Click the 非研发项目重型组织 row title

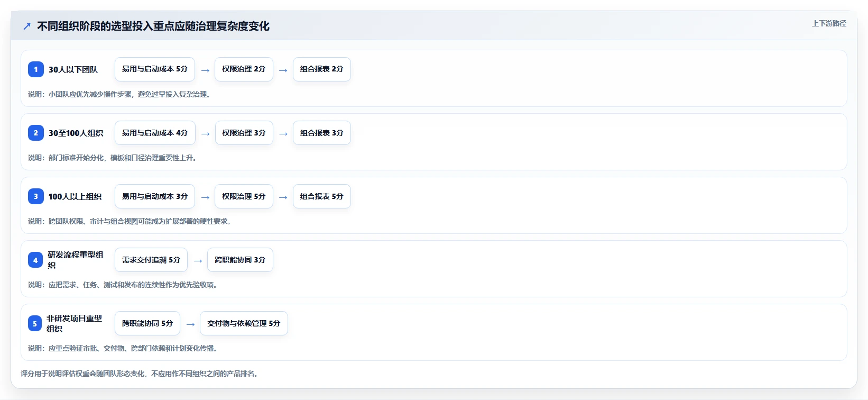(x=75, y=323)
